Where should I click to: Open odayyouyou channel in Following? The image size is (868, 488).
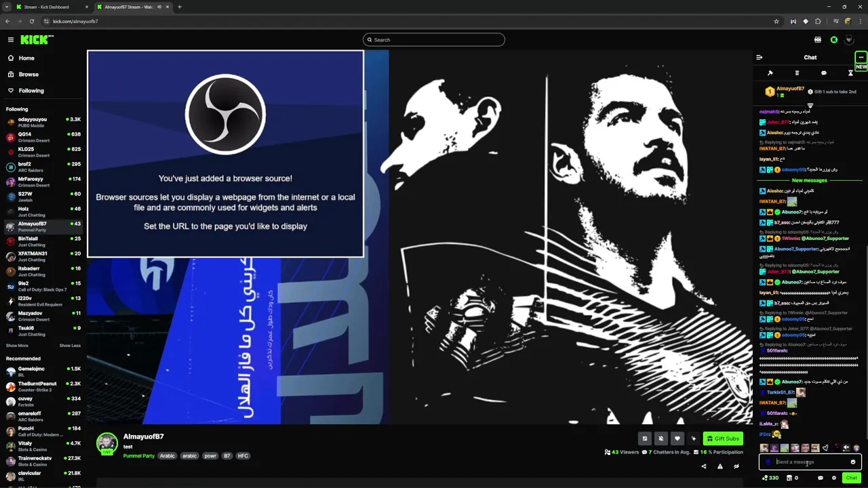[43, 123]
